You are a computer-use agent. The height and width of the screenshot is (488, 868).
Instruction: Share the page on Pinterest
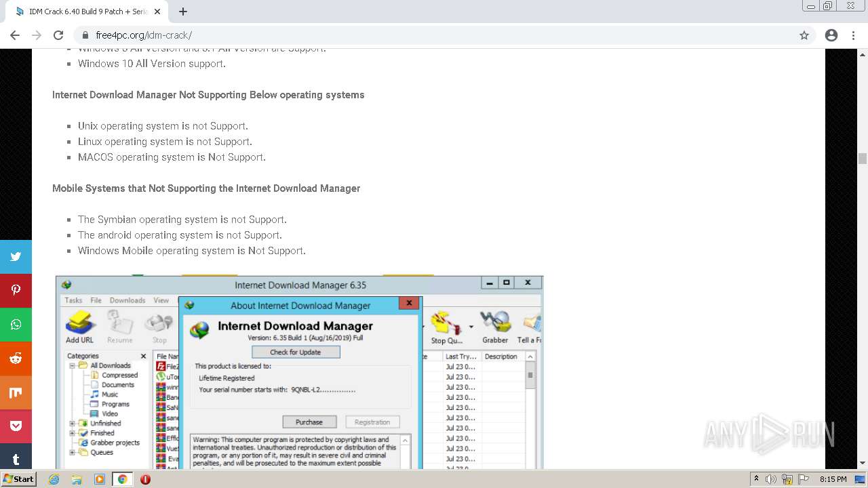pos(16,291)
